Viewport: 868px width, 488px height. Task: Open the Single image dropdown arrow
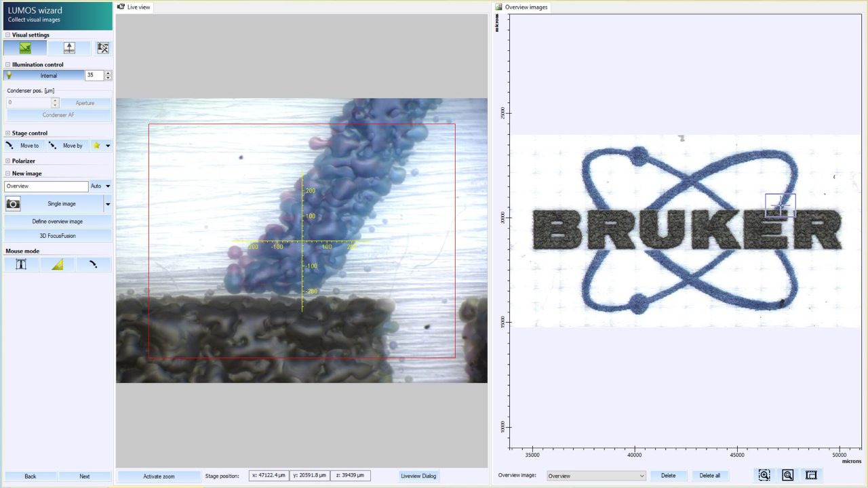pos(107,203)
